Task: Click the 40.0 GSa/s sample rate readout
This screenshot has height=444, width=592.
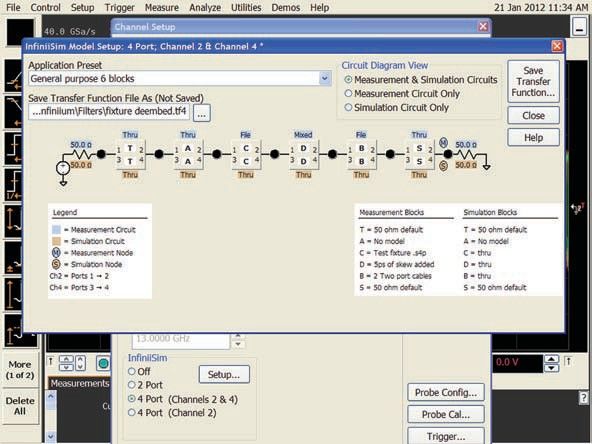Action: point(69,31)
